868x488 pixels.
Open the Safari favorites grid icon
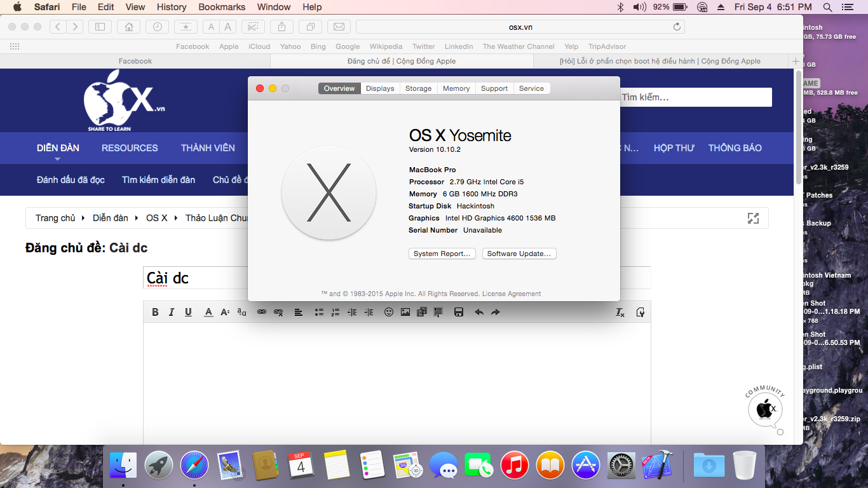15,46
